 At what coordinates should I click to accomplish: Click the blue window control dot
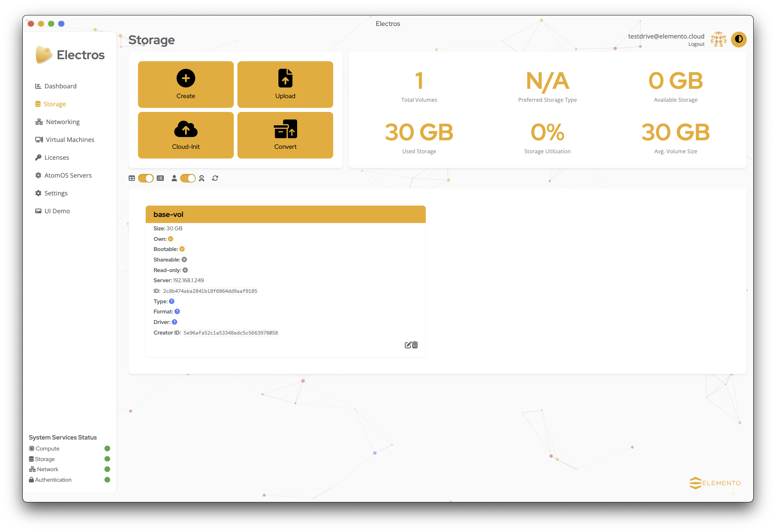pos(61,24)
